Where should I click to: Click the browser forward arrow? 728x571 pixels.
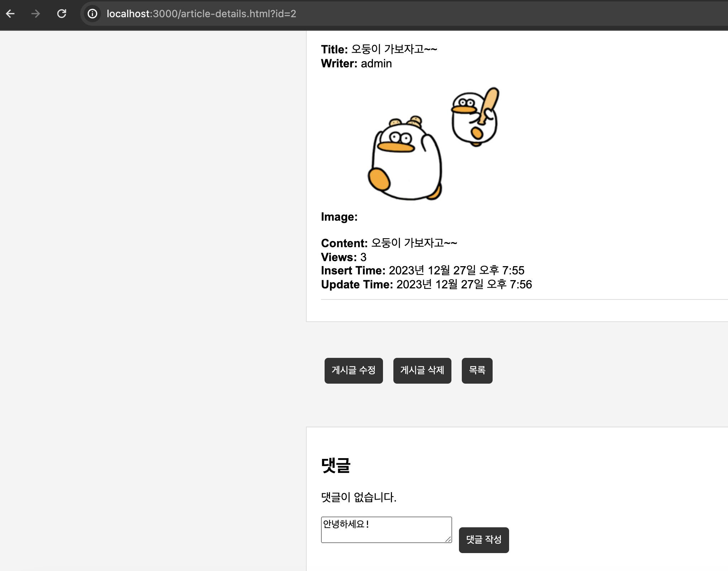[x=35, y=14]
